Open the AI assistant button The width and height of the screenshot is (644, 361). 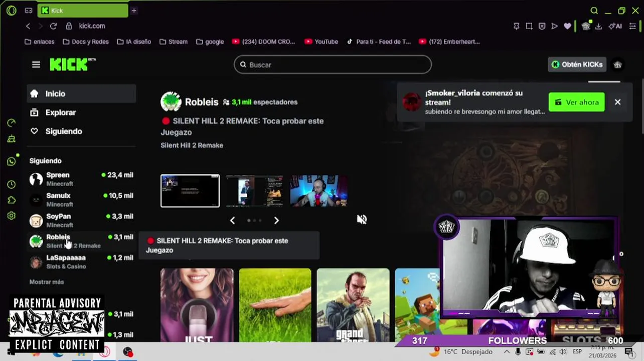[x=615, y=26]
